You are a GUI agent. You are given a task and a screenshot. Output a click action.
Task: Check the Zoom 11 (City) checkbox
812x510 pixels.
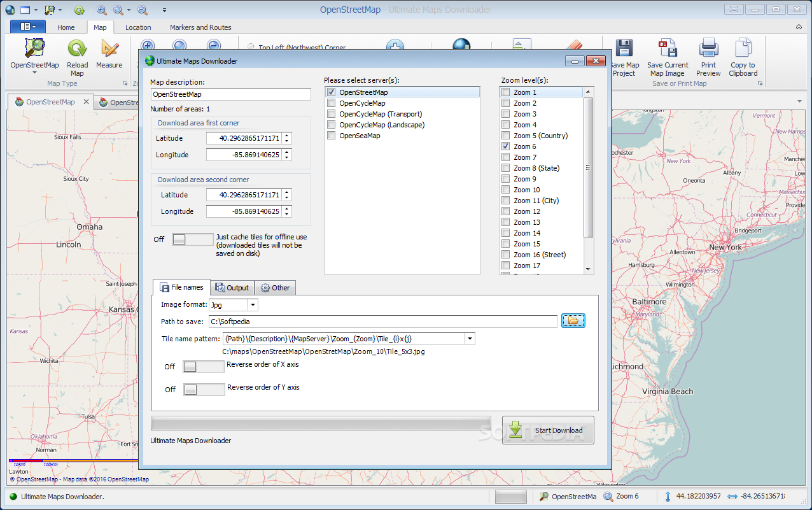(x=505, y=201)
